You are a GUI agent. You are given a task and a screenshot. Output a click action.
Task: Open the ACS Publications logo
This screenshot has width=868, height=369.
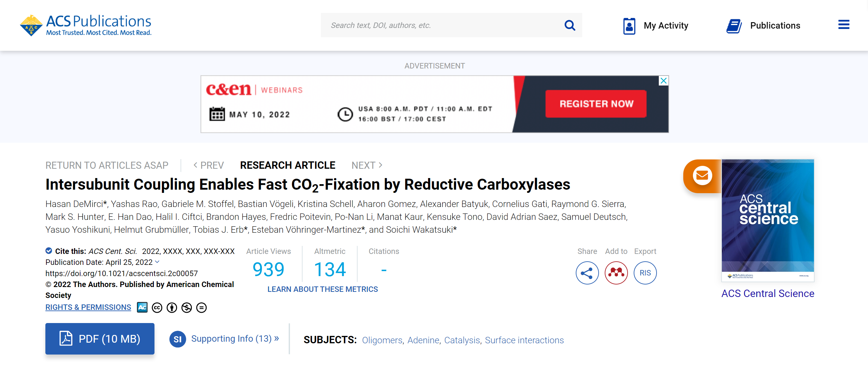click(86, 25)
